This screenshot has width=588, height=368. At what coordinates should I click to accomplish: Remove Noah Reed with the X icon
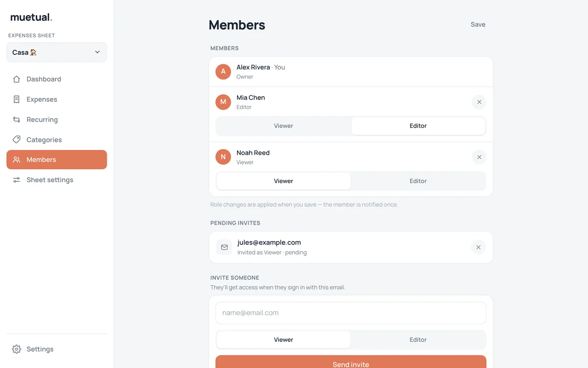[479, 157]
